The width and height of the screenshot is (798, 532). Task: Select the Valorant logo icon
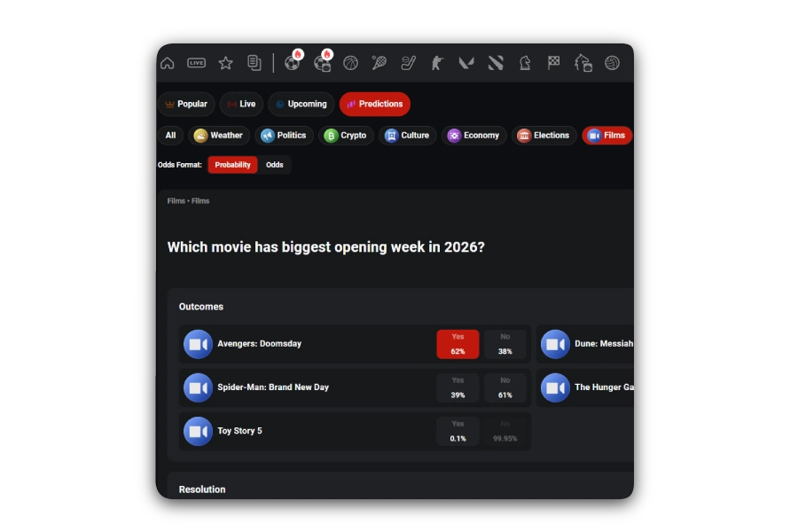(x=466, y=63)
